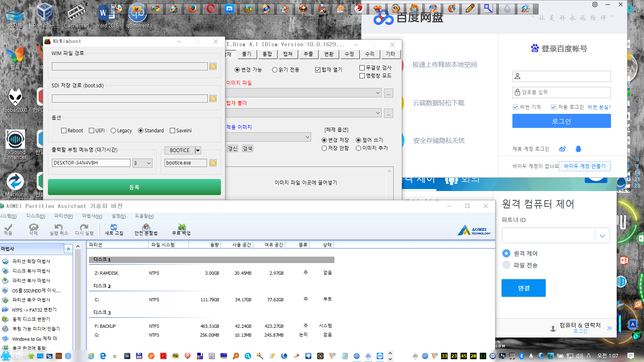Viewport: 644px width, 362px height.
Task: Open the Macrium Reflect desktop icon
Action: pyautogui.click(x=15, y=186)
